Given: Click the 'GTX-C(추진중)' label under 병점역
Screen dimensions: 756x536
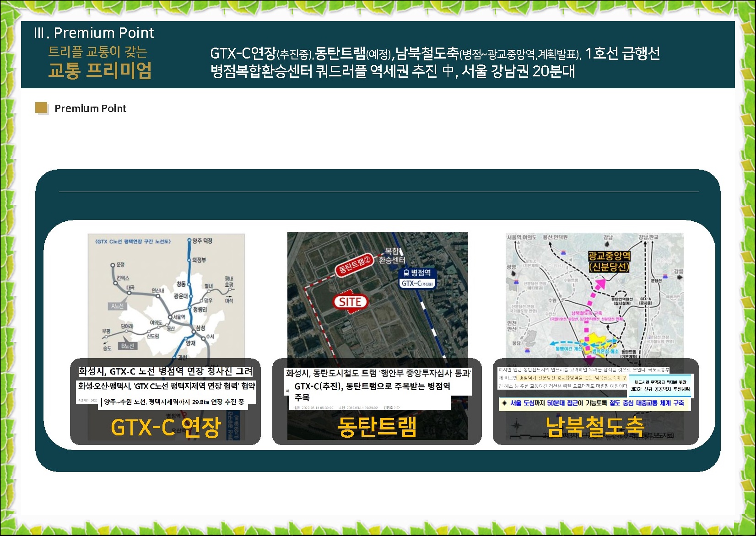Looking at the screenshot, I should tap(417, 284).
